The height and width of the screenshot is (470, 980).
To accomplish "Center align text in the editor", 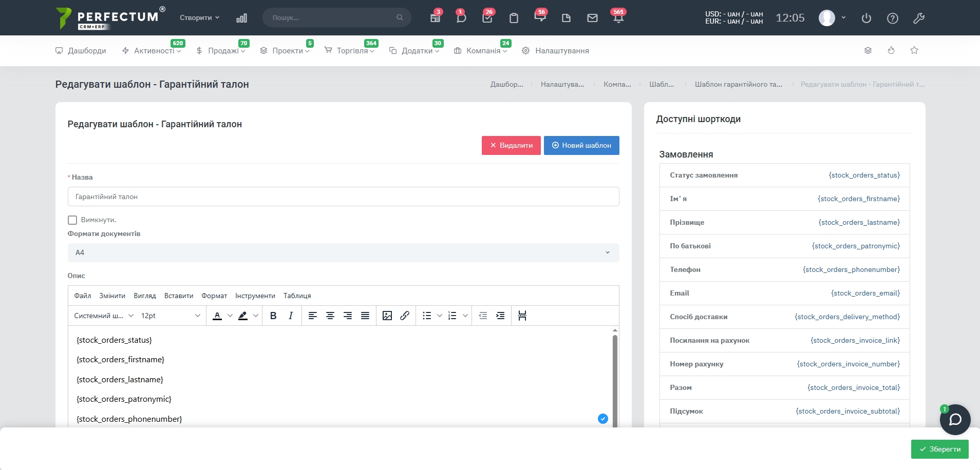I will 330,316.
